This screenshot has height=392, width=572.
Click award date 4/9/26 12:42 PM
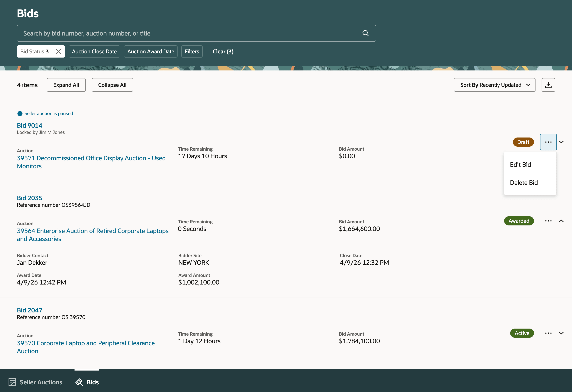pyautogui.click(x=41, y=282)
